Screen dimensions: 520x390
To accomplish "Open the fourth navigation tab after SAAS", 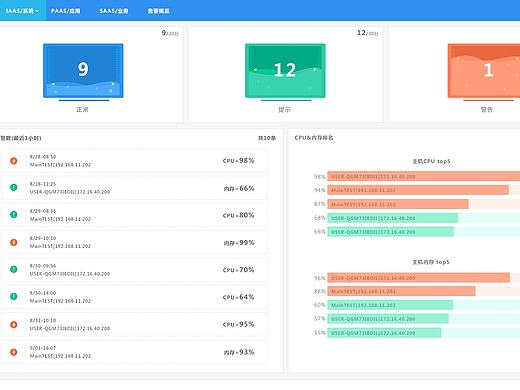I will [x=159, y=11].
